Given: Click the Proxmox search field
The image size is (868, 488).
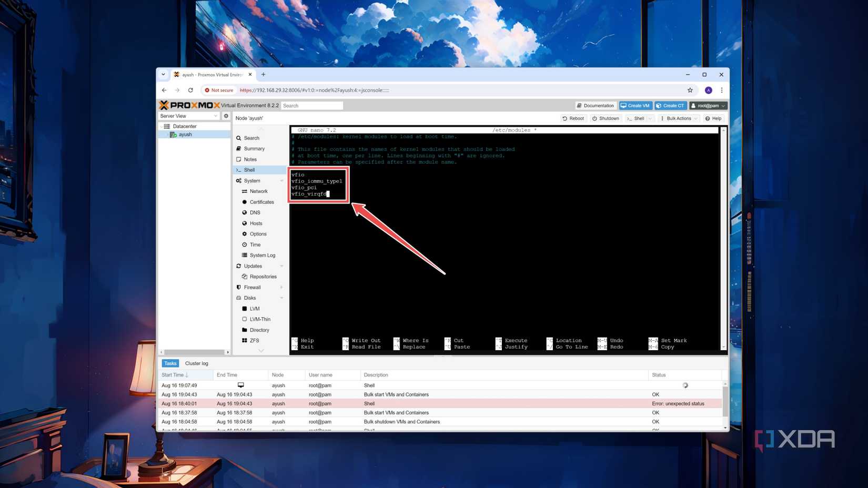Looking at the screenshot, I should pyautogui.click(x=312, y=106).
